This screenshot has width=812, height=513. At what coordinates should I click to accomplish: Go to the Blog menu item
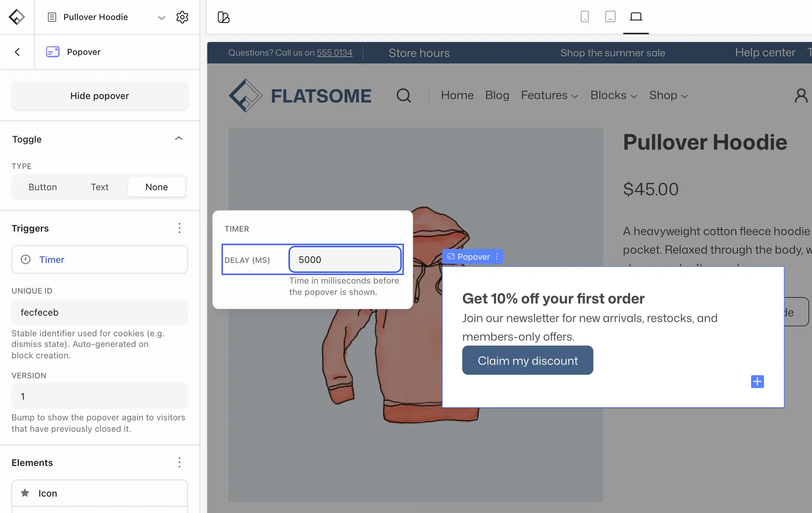497,95
